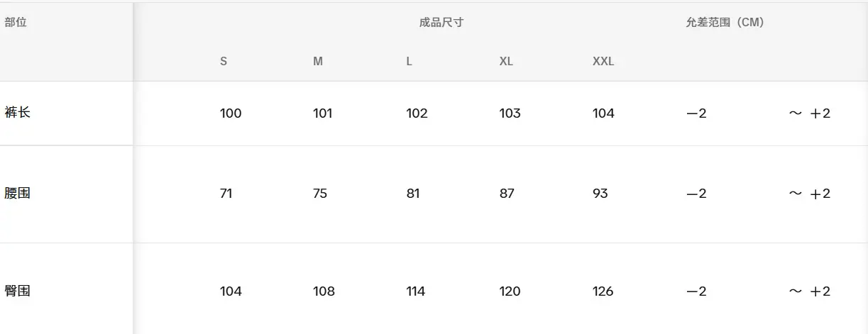Click the 臀围 row label

(17, 291)
